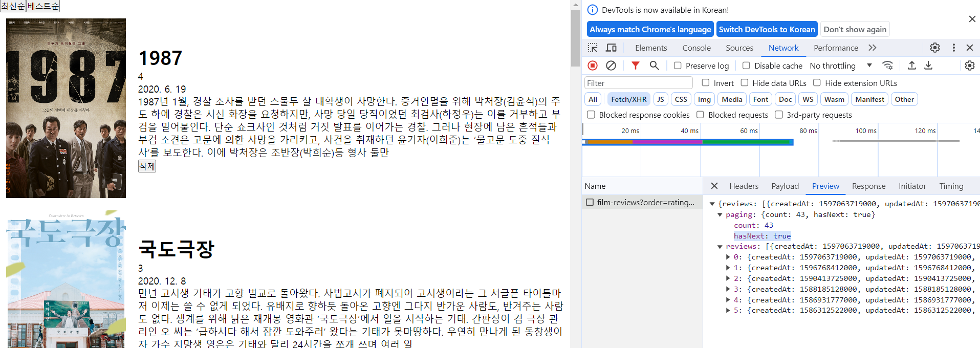Collapse the root JSON object arrow
Image resolution: width=980 pixels, height=348 pixels.
pyautogui.click(x=712, y=204)
